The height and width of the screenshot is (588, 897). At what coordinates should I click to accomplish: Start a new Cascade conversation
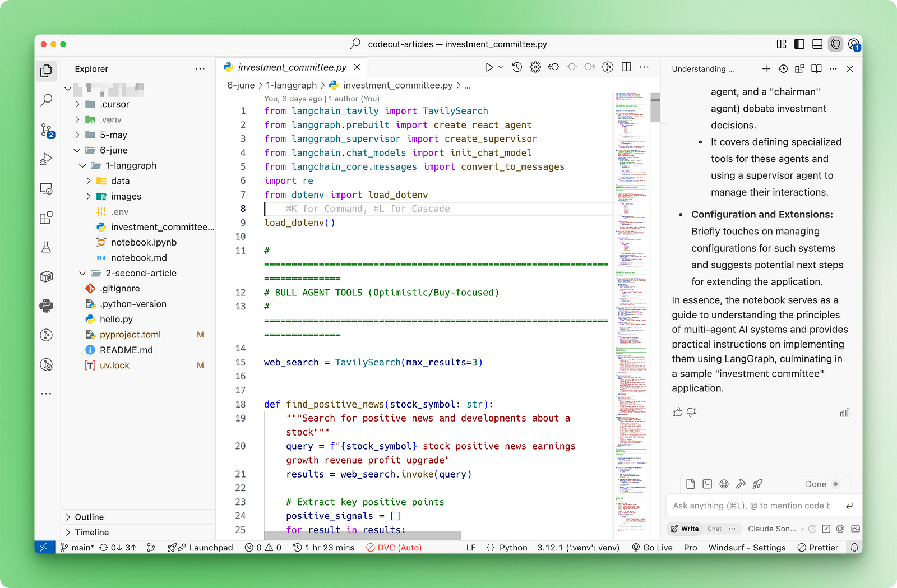click(x=766, y=68)
